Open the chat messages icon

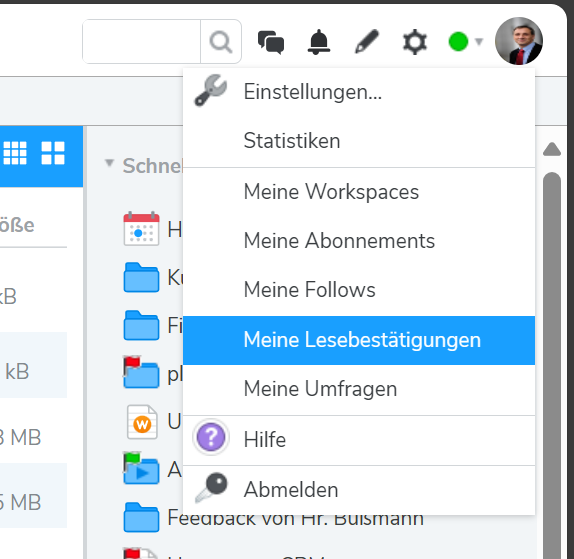pyautogui.click(x=271, y=42)
